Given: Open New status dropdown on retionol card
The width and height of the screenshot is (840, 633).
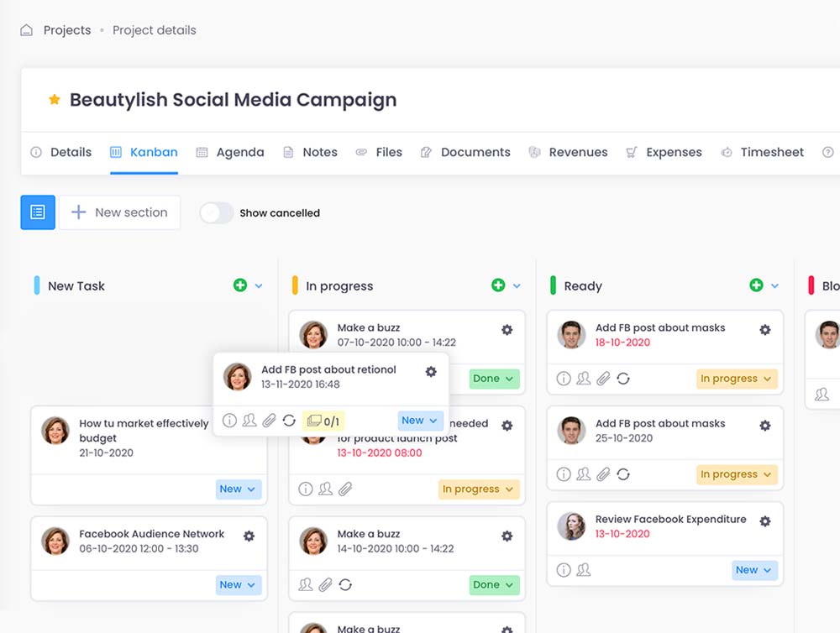Looking at the screenshot, I should (x=420, y=421).
